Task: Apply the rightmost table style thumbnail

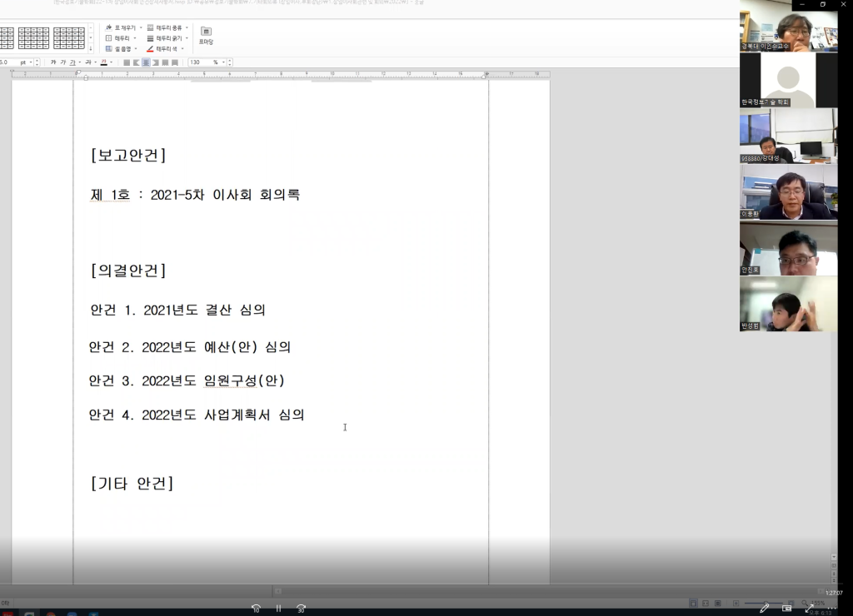Action: [69, 38]
